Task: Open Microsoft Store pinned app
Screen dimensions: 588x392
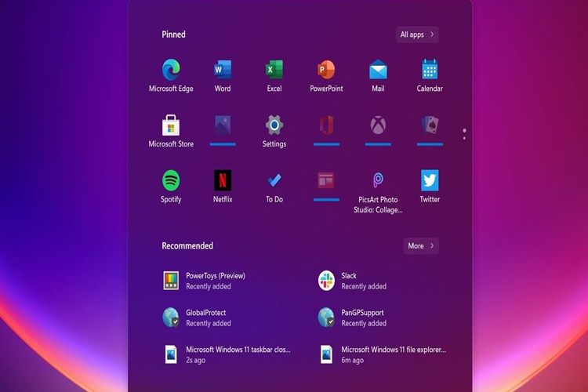Action: point(171,131)
